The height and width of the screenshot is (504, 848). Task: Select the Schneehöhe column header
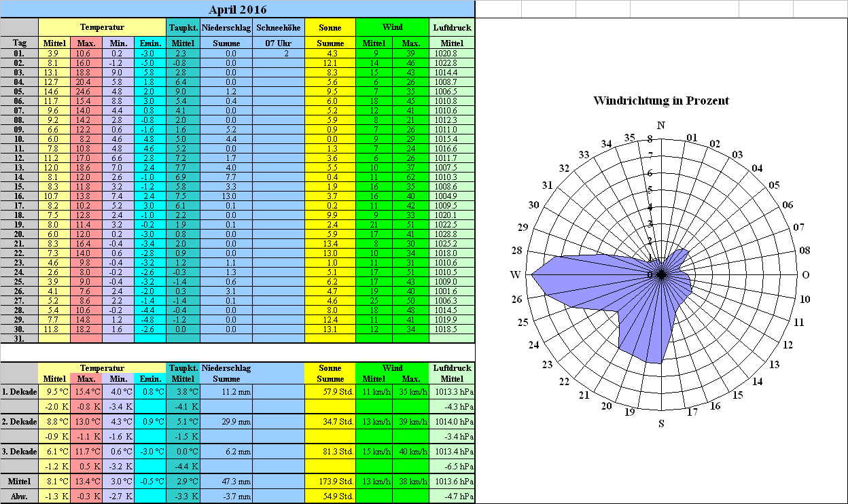click(x=279, y=27)
